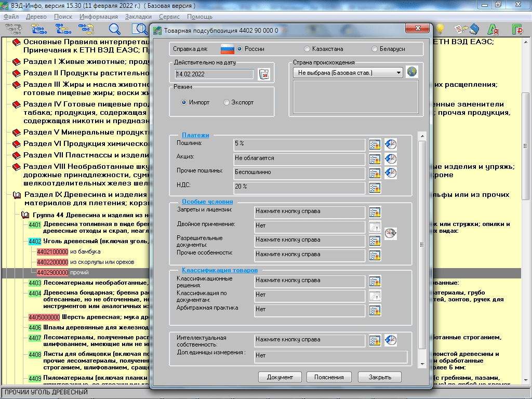532x399 pixels.
Task: Open the Сервис menu
Action: click(x=169, y=17)
